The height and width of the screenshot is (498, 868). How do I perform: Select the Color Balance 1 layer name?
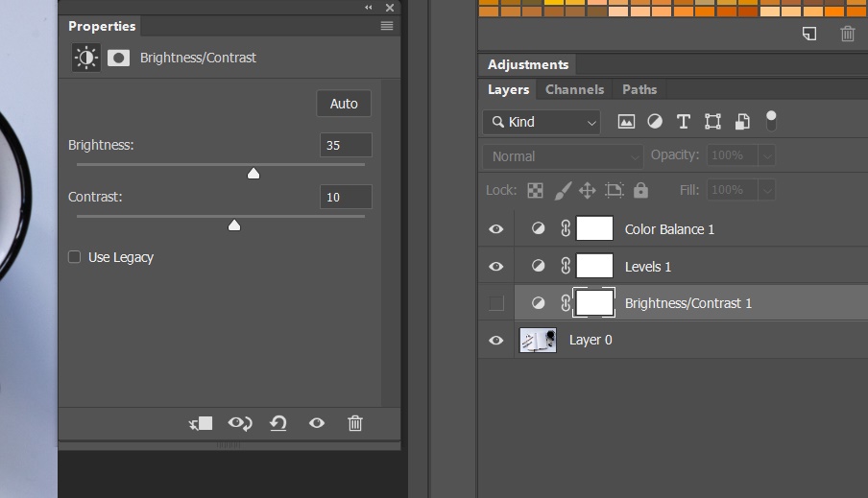click(669, 229)
